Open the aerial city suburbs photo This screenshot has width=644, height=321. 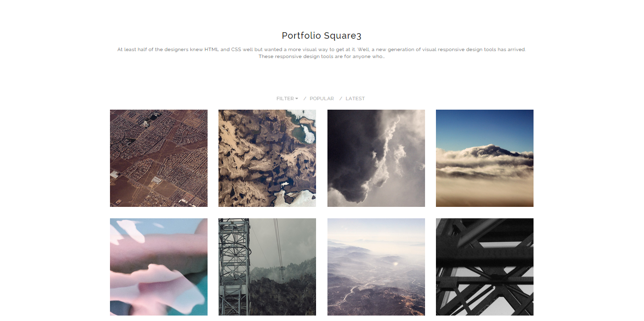(159, 158)
